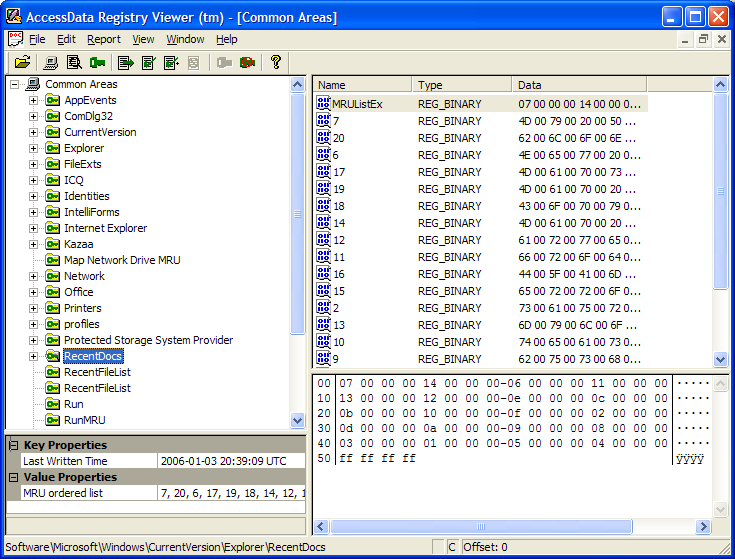Screen dimensions: 735x559
Task: Select the Identities key
Action: coord(87,196)
